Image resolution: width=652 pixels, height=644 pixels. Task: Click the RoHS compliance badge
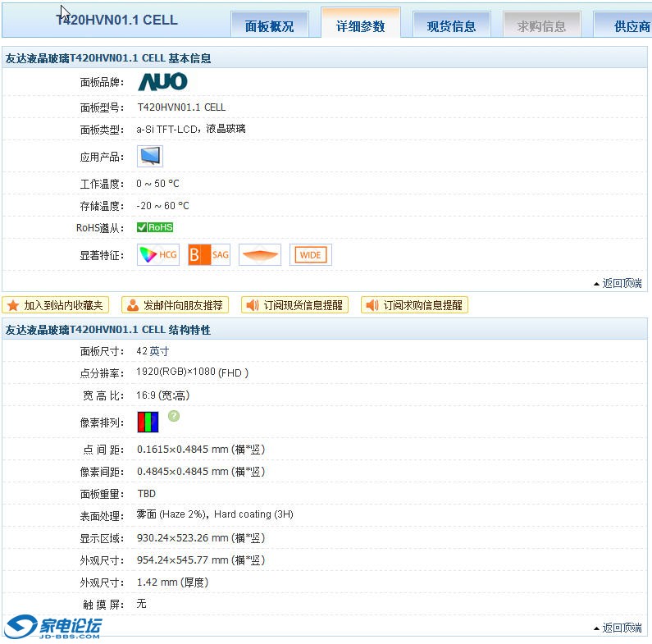click(x=155, y=227)
